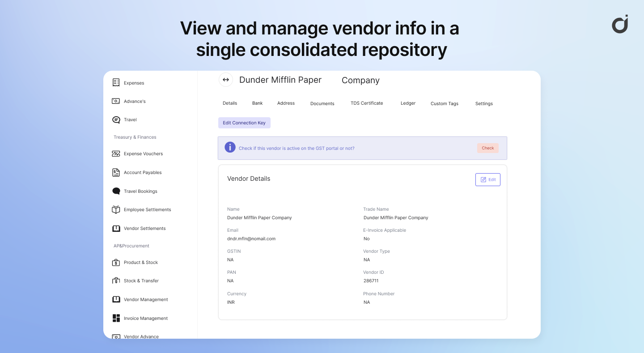Click the Vendor Management icon
Screen dimensions: 644x353
pyautogui.click(x=116, y=299)
